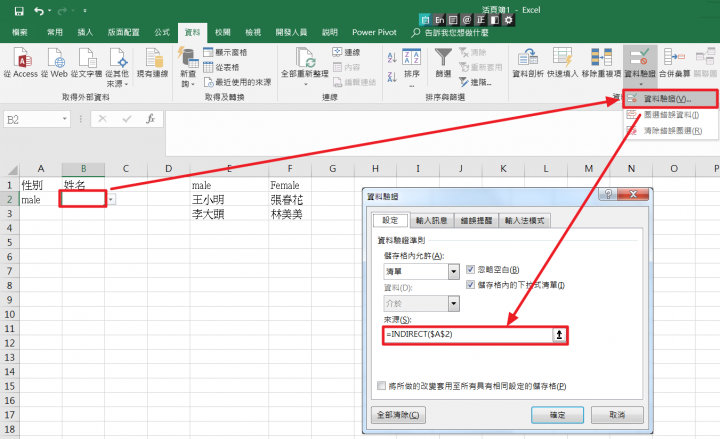Viewport: 720px width, 439px height.
Task: Select cell A2 containing male
Action: 40,200
